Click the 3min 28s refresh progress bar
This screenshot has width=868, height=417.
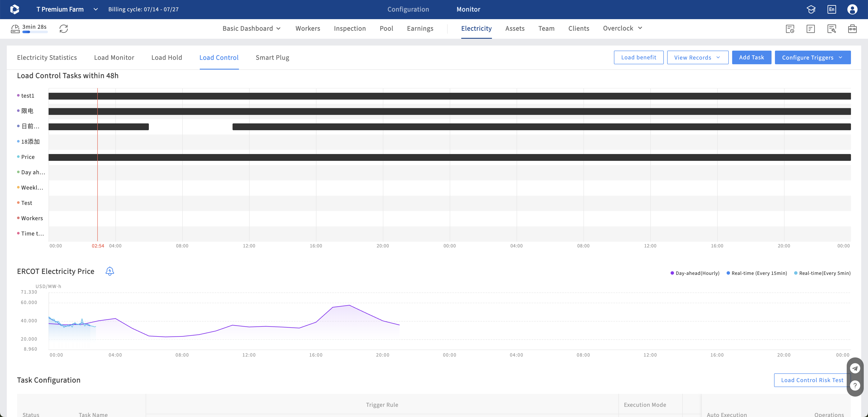click(35, 32)
